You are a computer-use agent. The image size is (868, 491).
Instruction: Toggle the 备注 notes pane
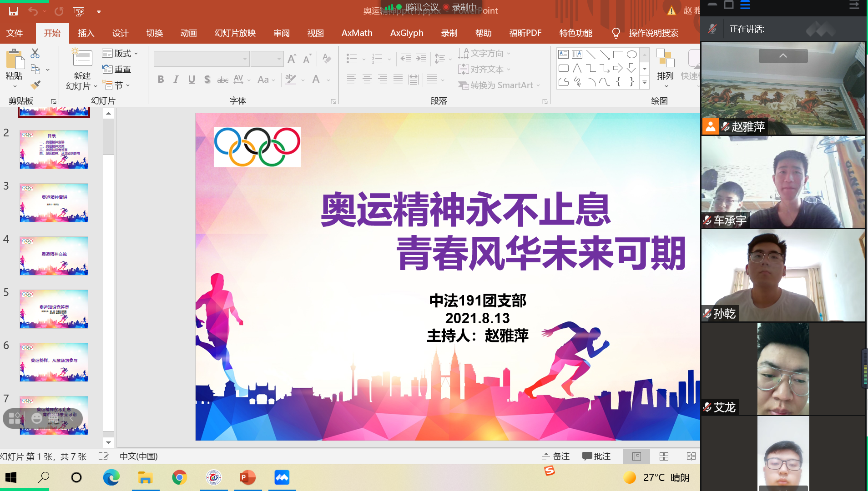(x=556, y=456)
